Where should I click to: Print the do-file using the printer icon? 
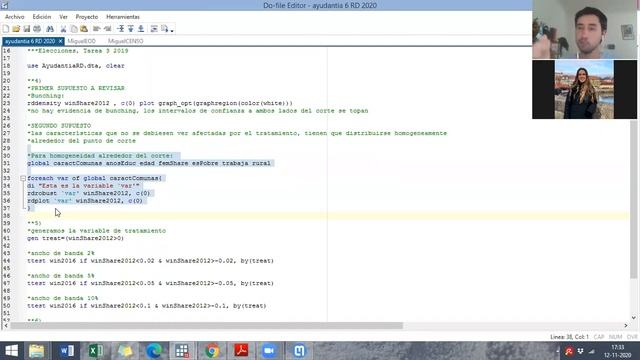[37, 29]
